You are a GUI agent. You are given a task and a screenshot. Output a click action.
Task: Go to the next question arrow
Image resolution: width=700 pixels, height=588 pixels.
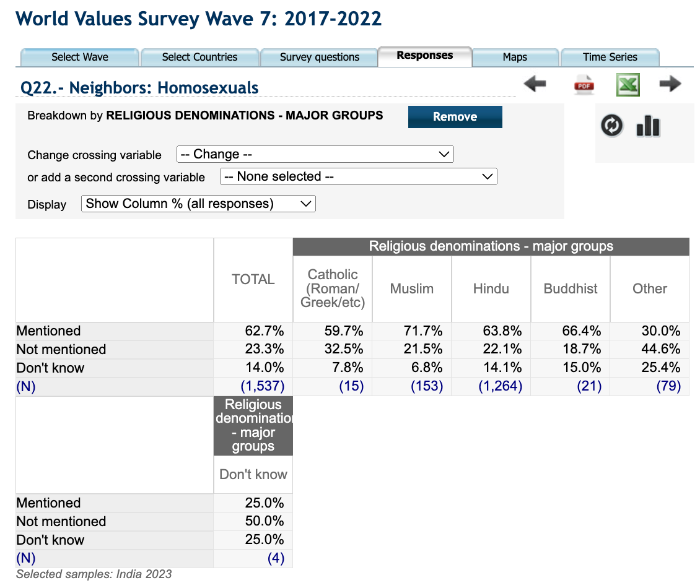(670, 84)
